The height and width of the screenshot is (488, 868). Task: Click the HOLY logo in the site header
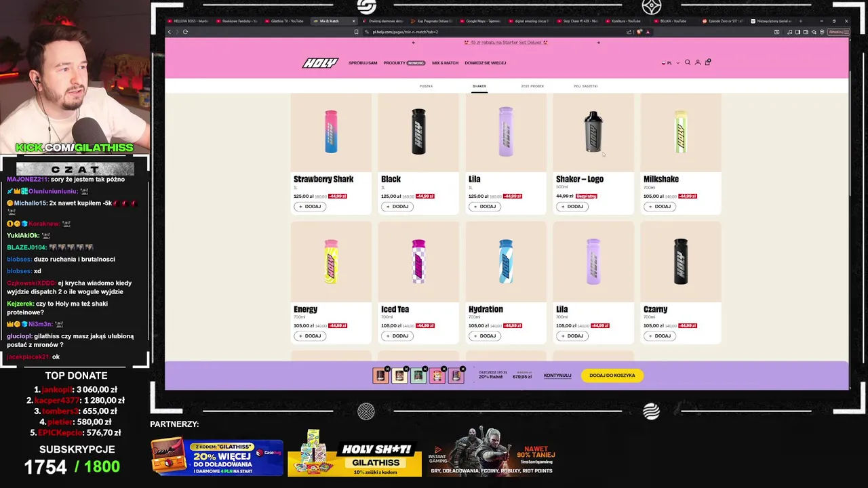tap(319, 63)
